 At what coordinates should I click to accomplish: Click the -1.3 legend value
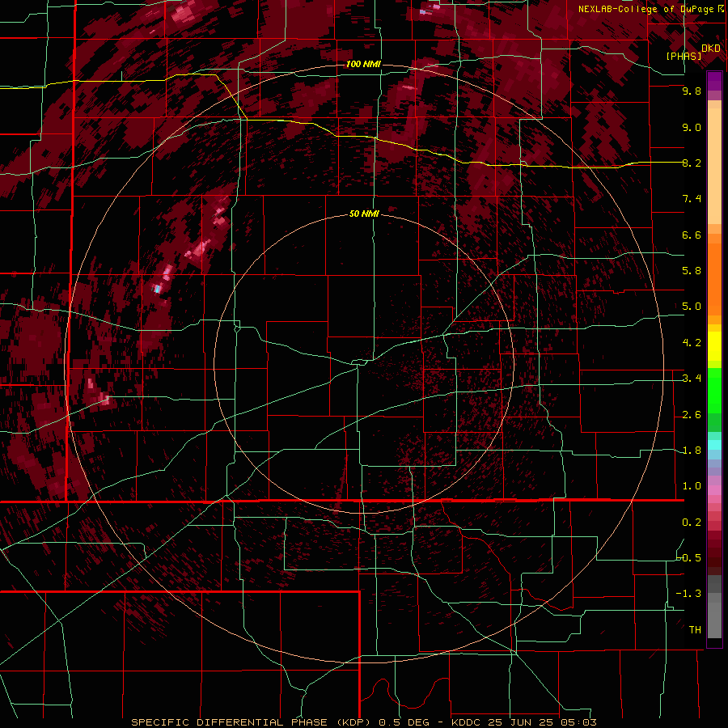coord(689,595)
